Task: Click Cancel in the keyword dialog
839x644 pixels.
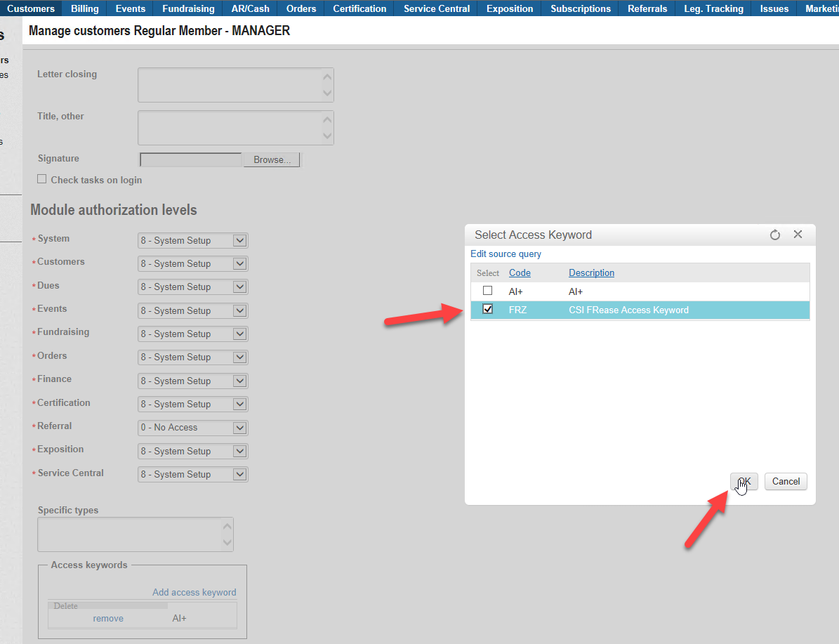Action: point(786,482)
